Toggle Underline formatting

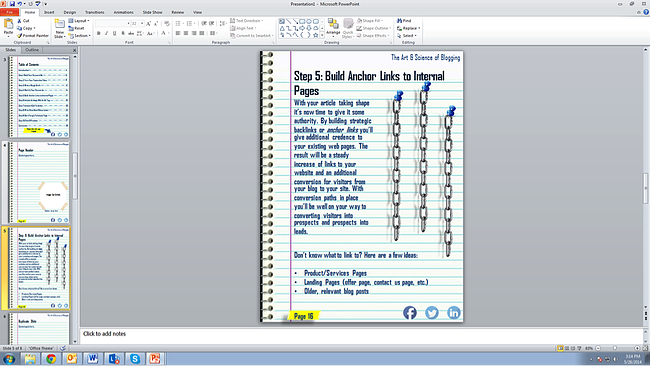[114, 33]
